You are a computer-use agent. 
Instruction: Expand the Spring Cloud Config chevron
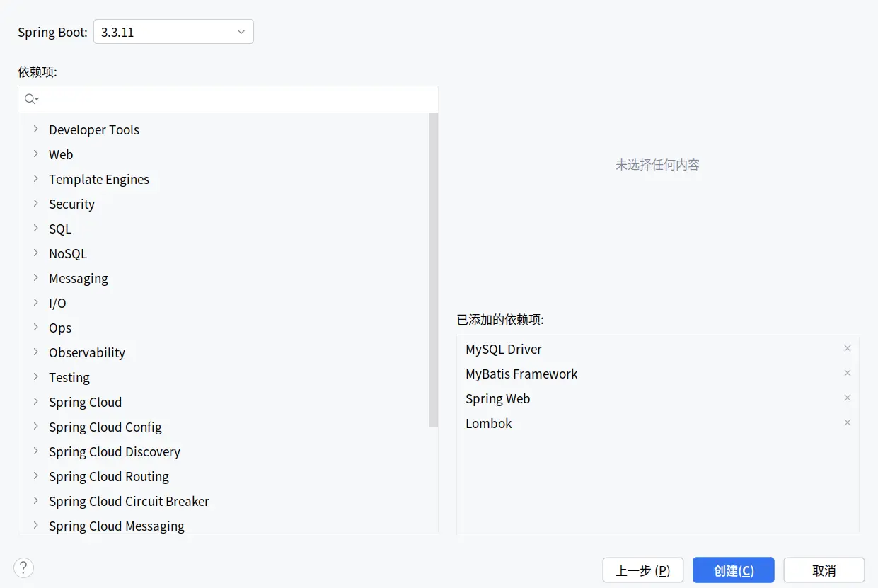pos(35,427)
